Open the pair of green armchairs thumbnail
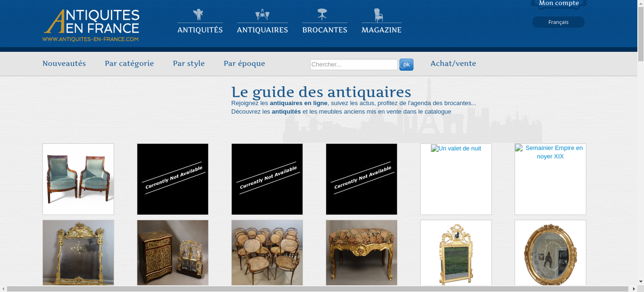This screenshot has height=292, width=644. tap(78, 179)
